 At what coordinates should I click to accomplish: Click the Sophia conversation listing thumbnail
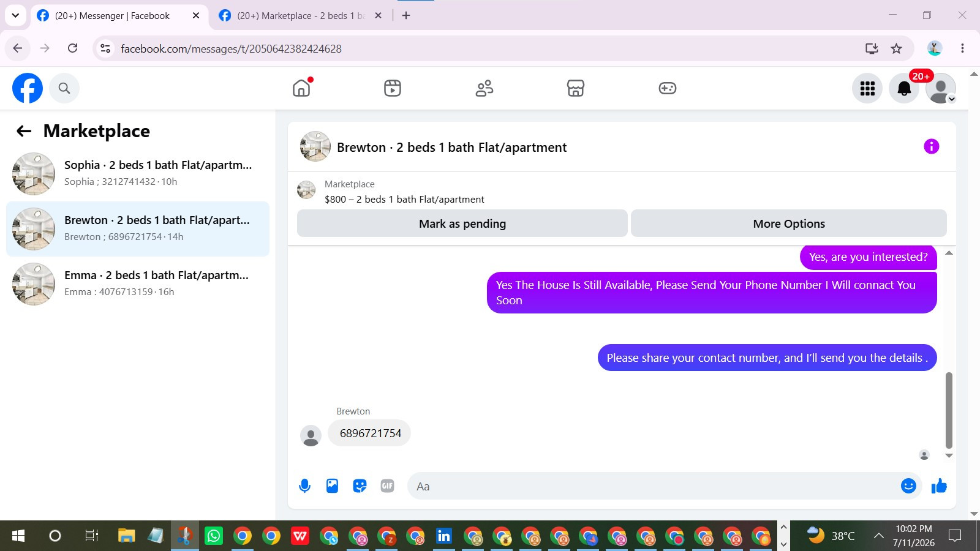(x=34, y=174)
